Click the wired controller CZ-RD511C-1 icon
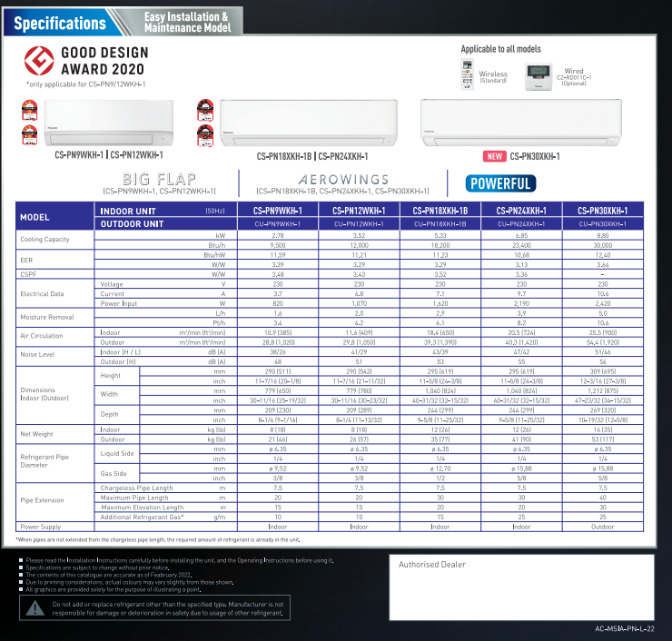 [x=541, y=76]
